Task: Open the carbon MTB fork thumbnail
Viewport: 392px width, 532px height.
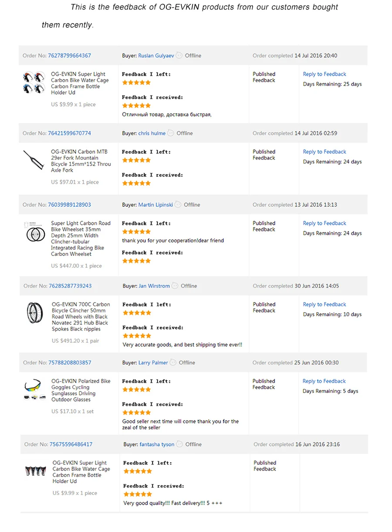Action: [x=34, y=161]
